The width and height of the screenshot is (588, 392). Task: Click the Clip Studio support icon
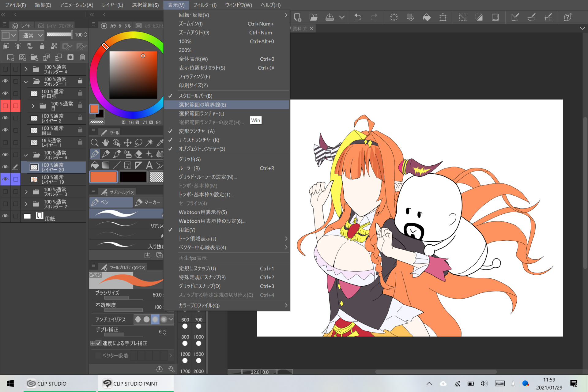[568, 17]
